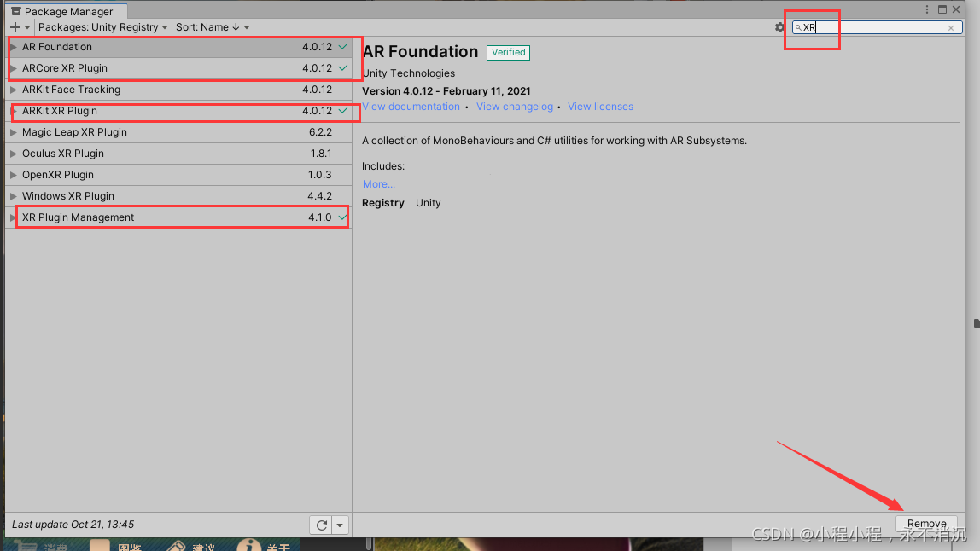
Task: Expand the AR Foundation package row
Action: pyautogui.click(x=13, y=47)
